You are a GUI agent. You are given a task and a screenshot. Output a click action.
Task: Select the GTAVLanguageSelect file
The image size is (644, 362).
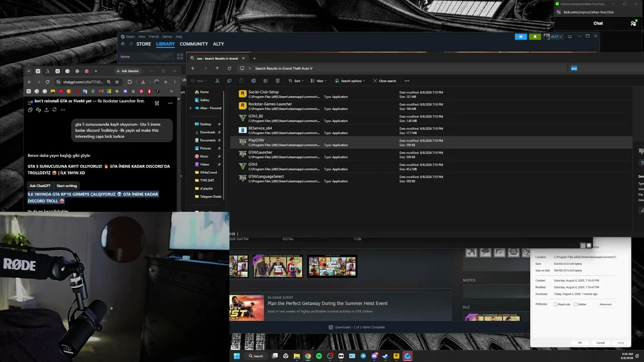431,179
